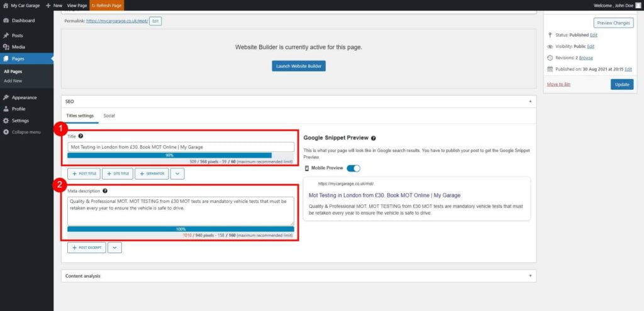Click the Collapse menu arrow icon

tap(6, 132)
